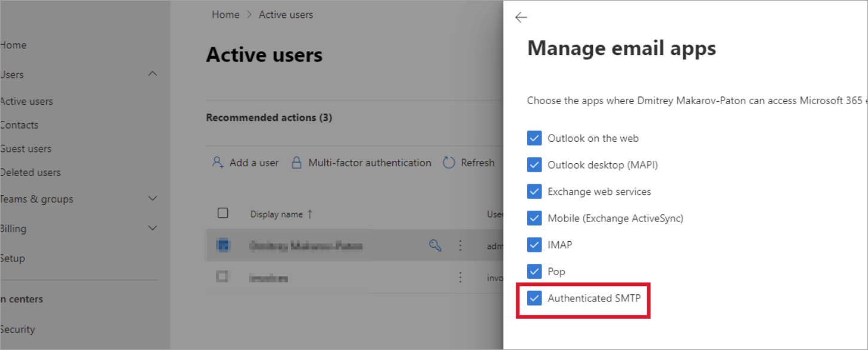The width and height of the screenshot is (868, 350).
Task: Open the second blurred user name
Action: 269,278
